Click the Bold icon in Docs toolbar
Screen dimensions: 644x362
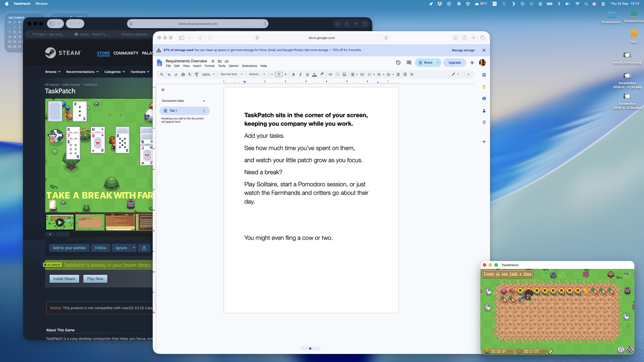coord(293,74)
